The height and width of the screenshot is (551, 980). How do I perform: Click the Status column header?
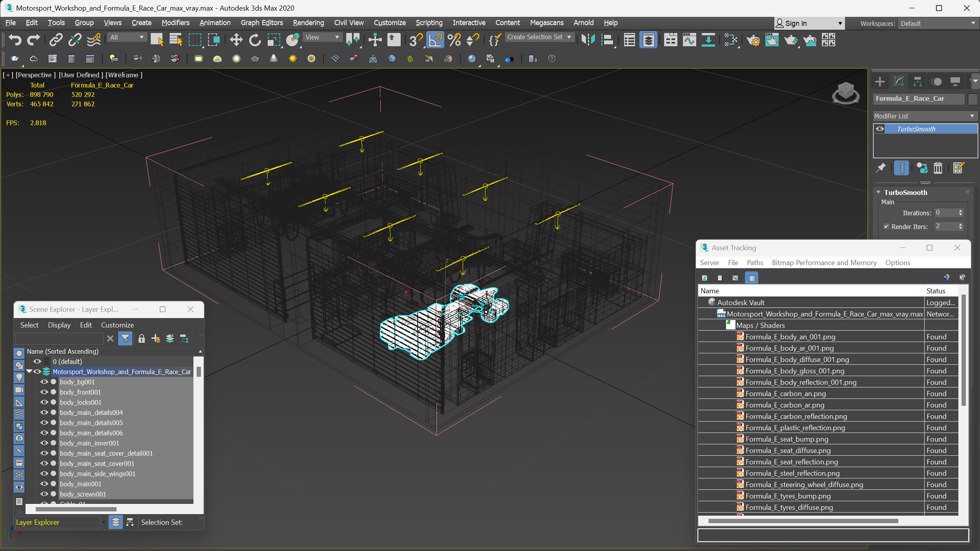point(941,291)
